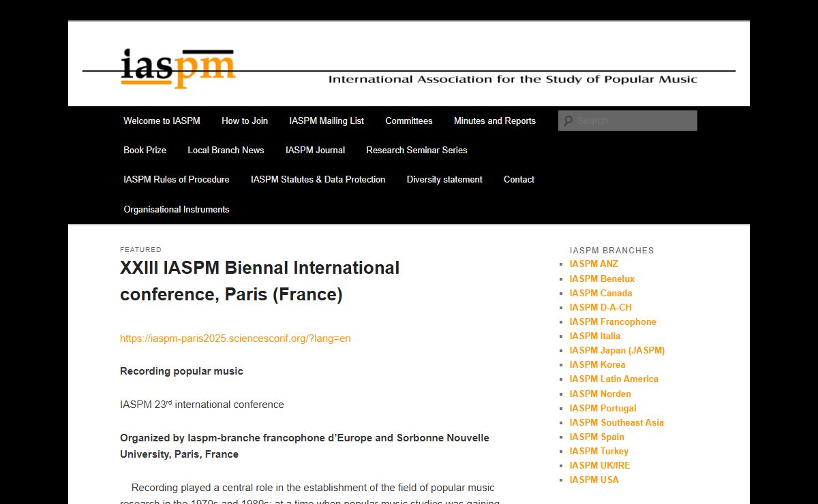Image resolution: width=818 pixels, height=504 pixels.
Task: Open the Contact page
Action: coord(519,179)
